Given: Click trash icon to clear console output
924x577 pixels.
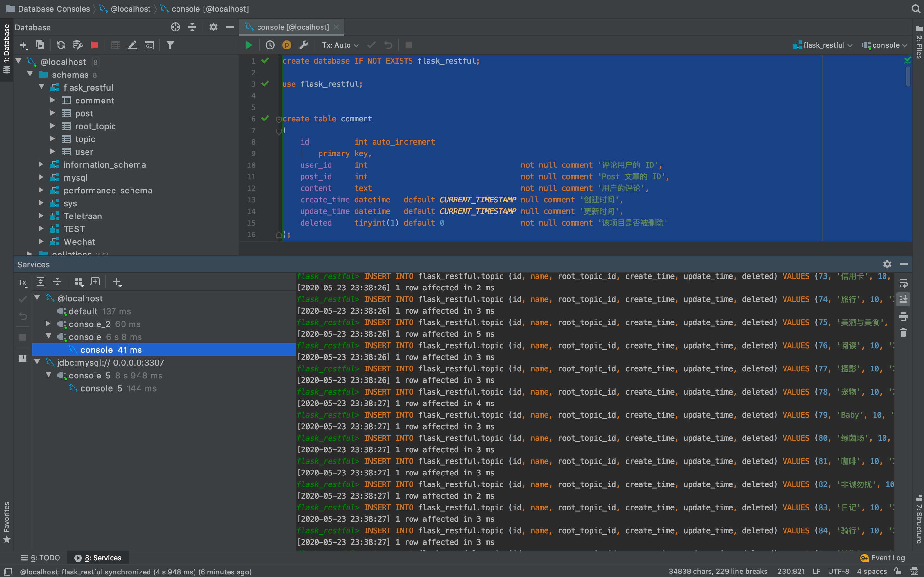Looking at the screenshot, I should [903, 333].
